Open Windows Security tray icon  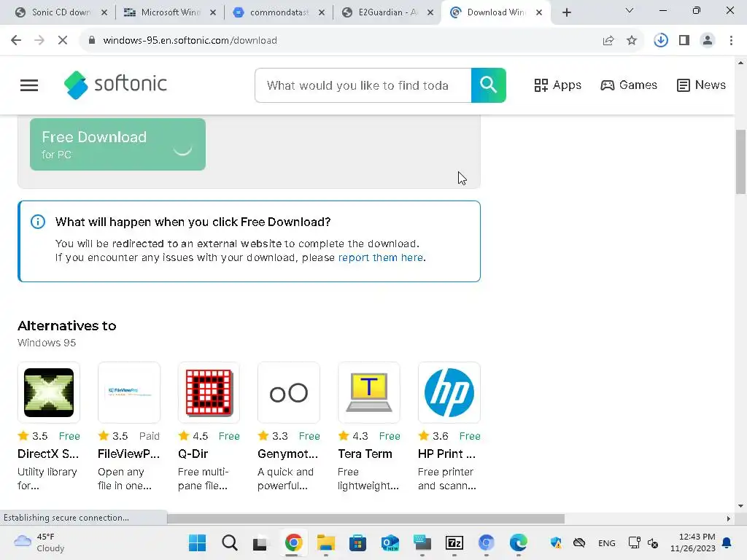pyautogui.click(x=556, y=542)
